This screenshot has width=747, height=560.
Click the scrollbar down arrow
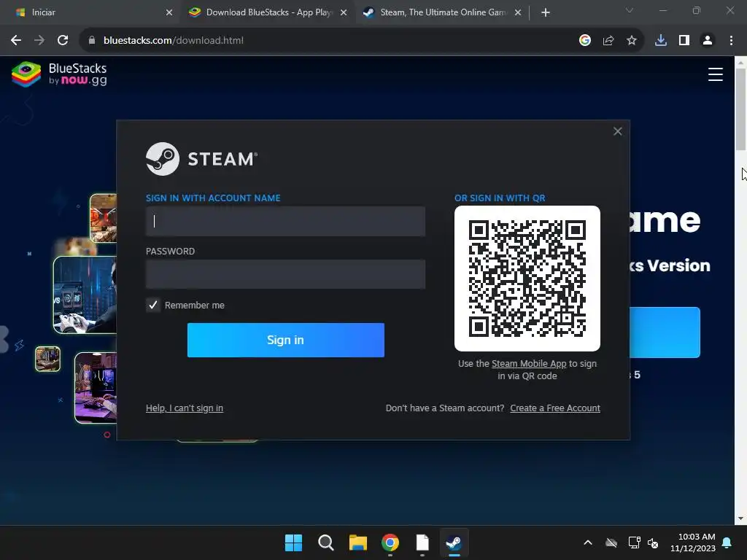[x=740, y=518]
